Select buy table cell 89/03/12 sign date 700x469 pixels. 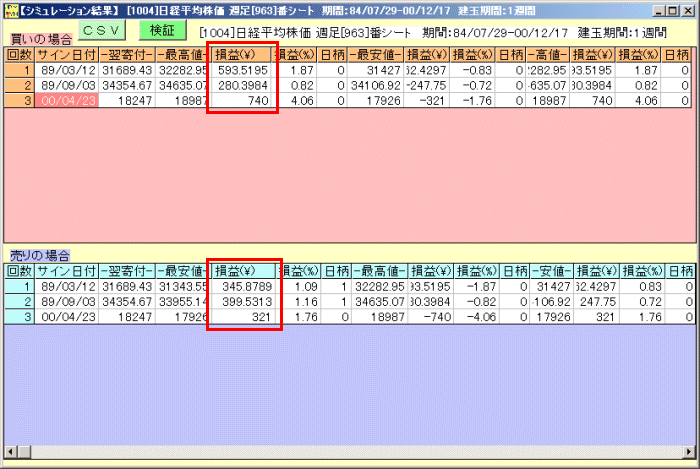67,71
